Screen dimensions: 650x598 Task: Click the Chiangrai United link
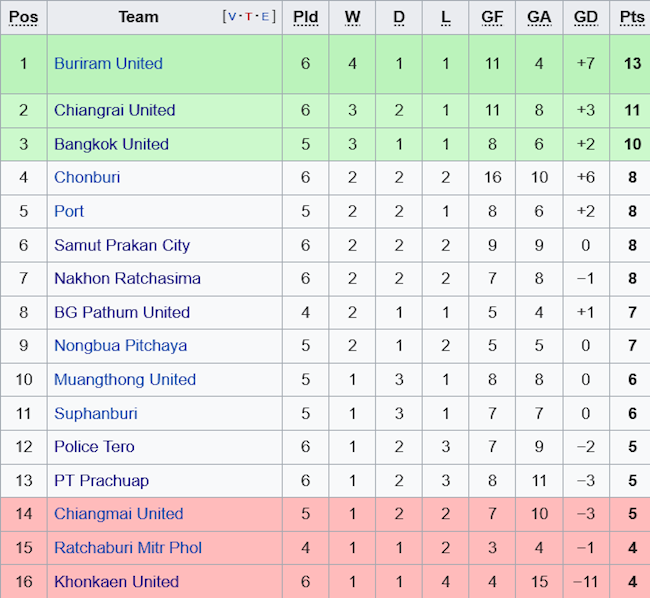[x=114, y=110]
